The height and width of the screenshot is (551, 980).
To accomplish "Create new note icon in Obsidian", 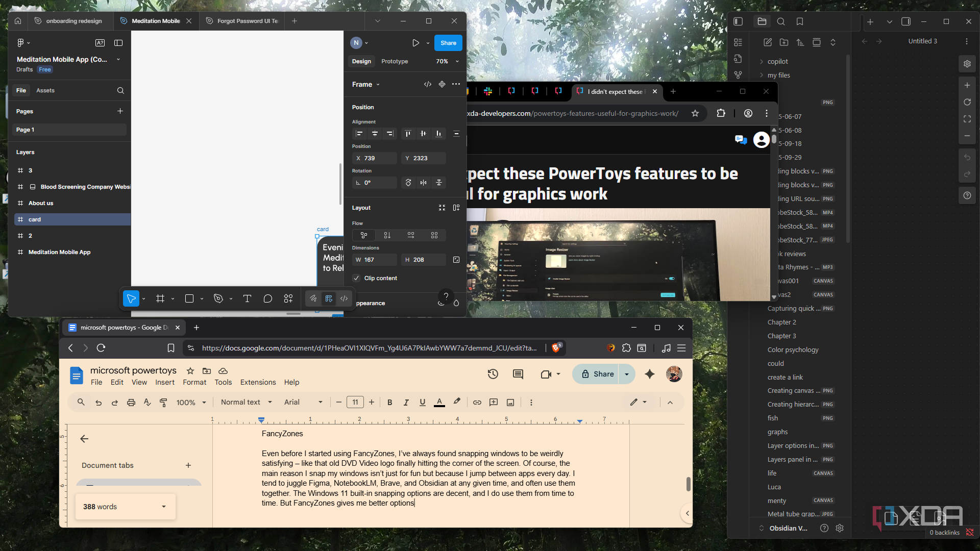I will point(767,42).
